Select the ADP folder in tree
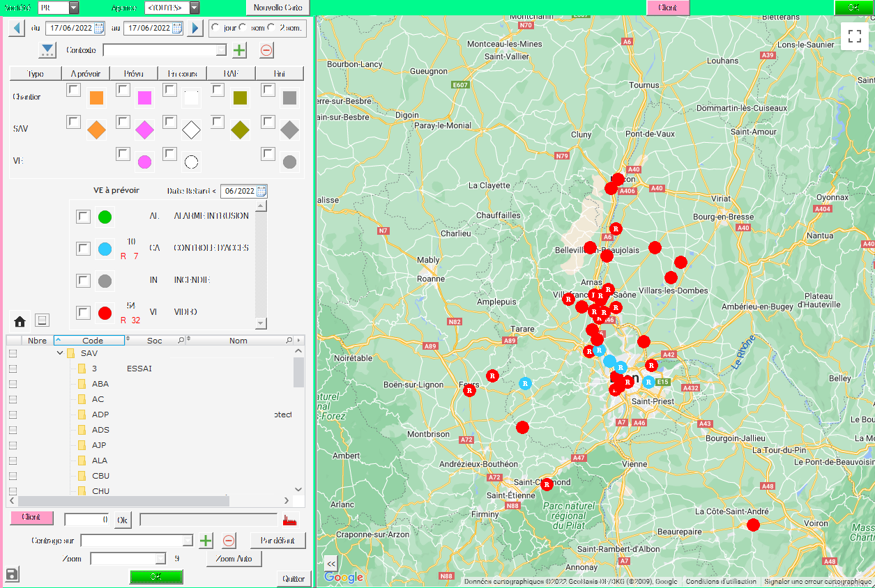The width and height of the screenshot is (875, 588). 100,415
